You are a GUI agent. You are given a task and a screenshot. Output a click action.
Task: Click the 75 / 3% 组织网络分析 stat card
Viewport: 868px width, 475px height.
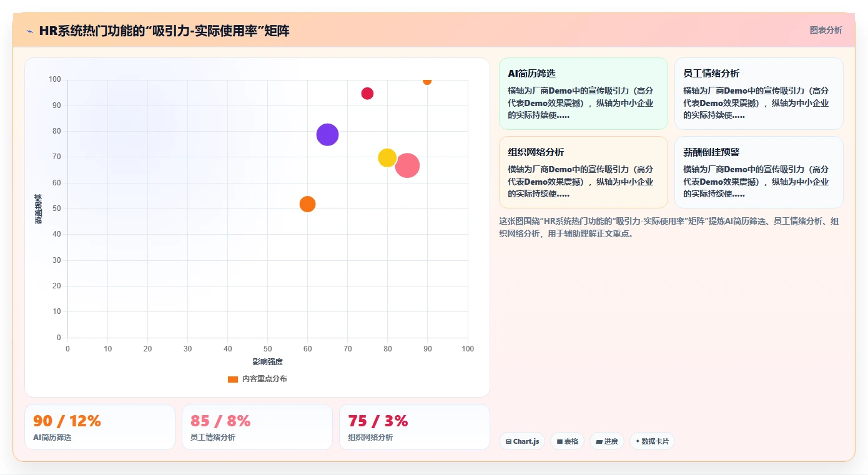click(415, 427)
